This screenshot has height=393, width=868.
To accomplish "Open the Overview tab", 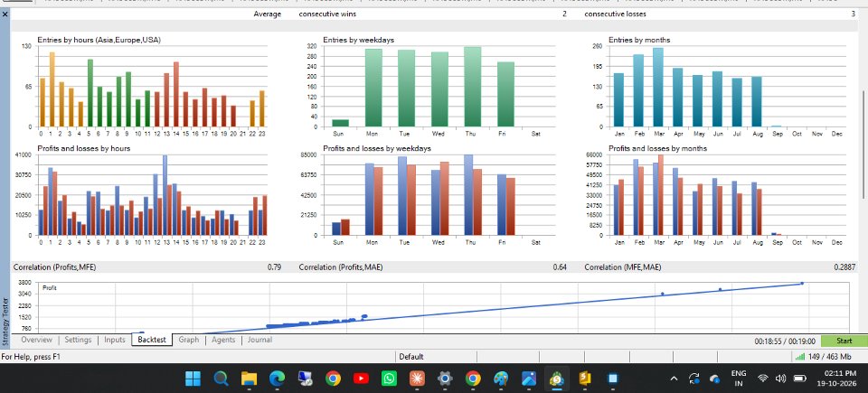I will pos(36,340).
